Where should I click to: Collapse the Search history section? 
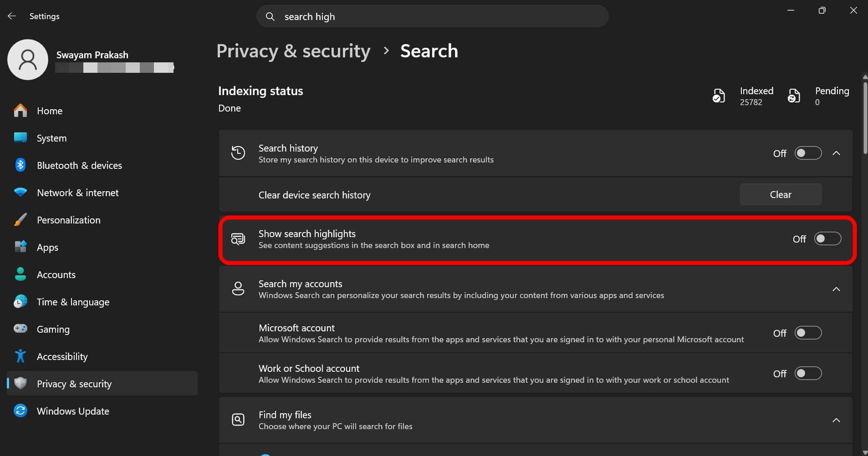click(837, 153)
